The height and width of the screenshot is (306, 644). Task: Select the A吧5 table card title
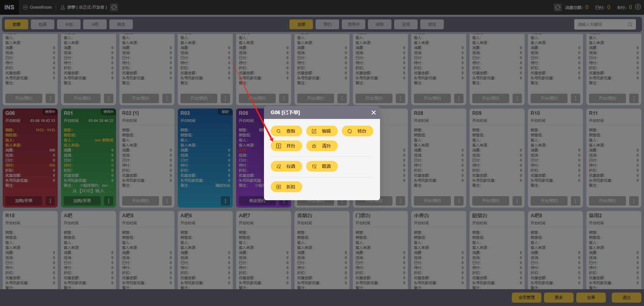point(128,216)
